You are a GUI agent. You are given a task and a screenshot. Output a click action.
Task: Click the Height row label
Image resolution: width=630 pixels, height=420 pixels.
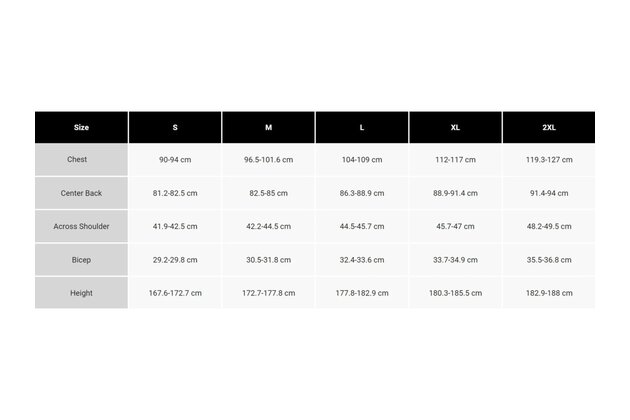[x=81, y=293]
